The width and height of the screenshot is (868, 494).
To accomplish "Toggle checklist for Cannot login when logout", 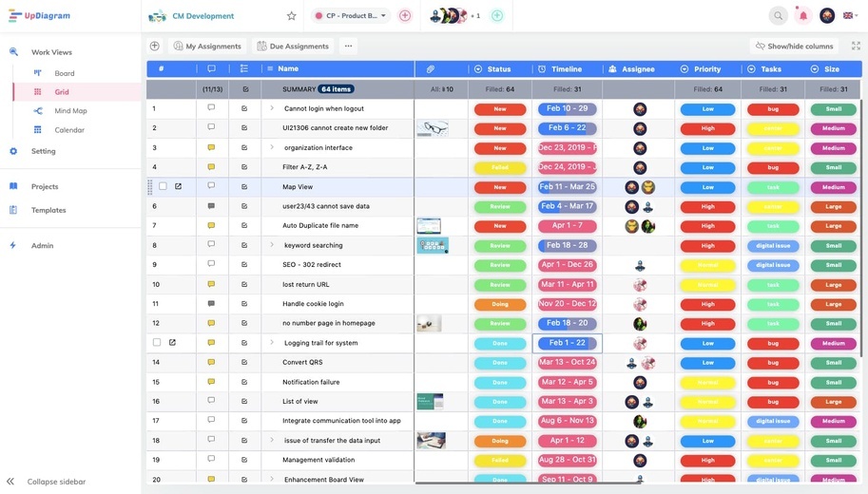I will tap(244, 108).
